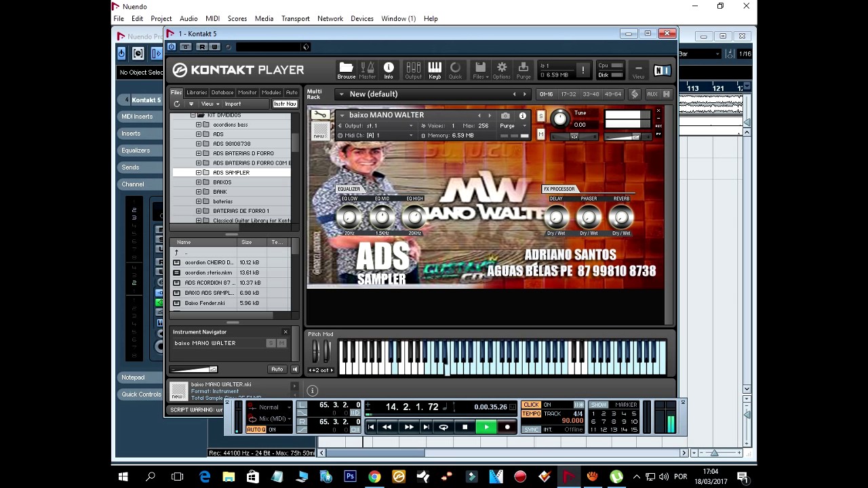
Task: Open the Nuendo MIDI menu
Action: (212, 18)
